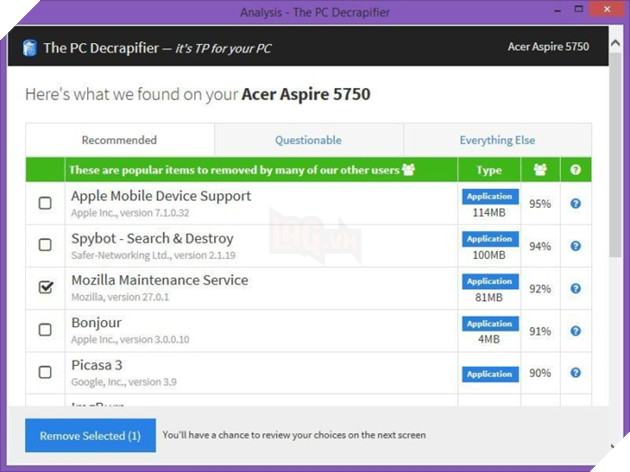Click the users popularity column header icon
The image size is (630, 472).
click(x=540, y=170)
